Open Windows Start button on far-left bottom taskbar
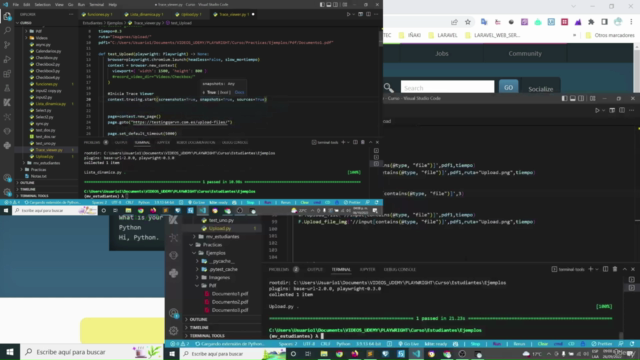The height and width of the screenshot is (360, 640). [x=9, y=352]
